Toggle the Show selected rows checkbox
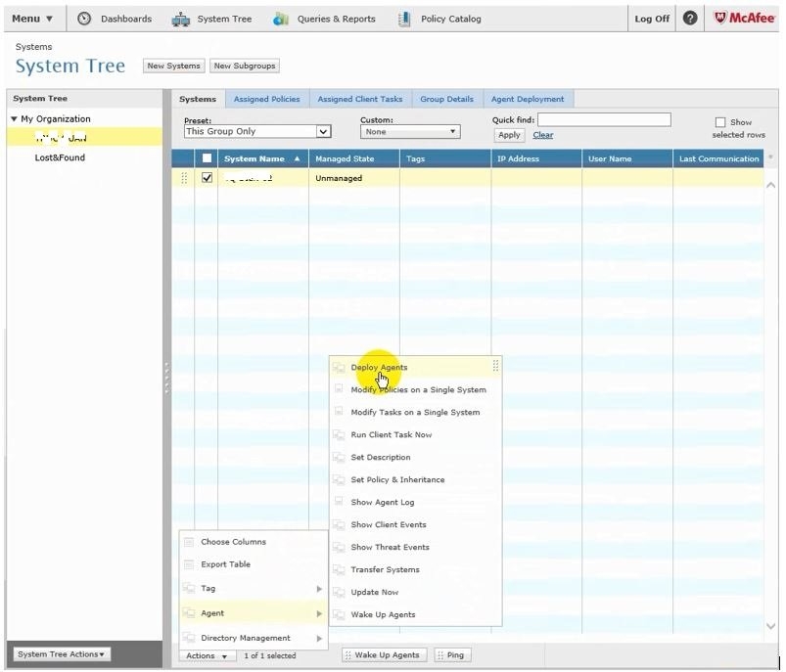 point(720,122)
